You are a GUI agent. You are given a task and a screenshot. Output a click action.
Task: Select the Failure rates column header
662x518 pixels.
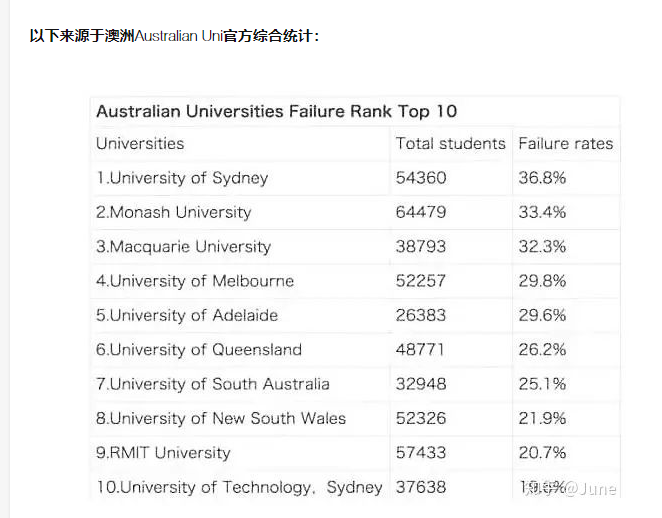[566, 144]
